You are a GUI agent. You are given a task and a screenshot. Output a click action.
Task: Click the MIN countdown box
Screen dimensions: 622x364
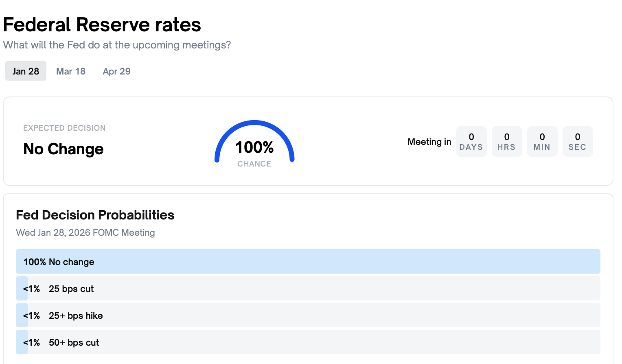[x=542, y=141]
